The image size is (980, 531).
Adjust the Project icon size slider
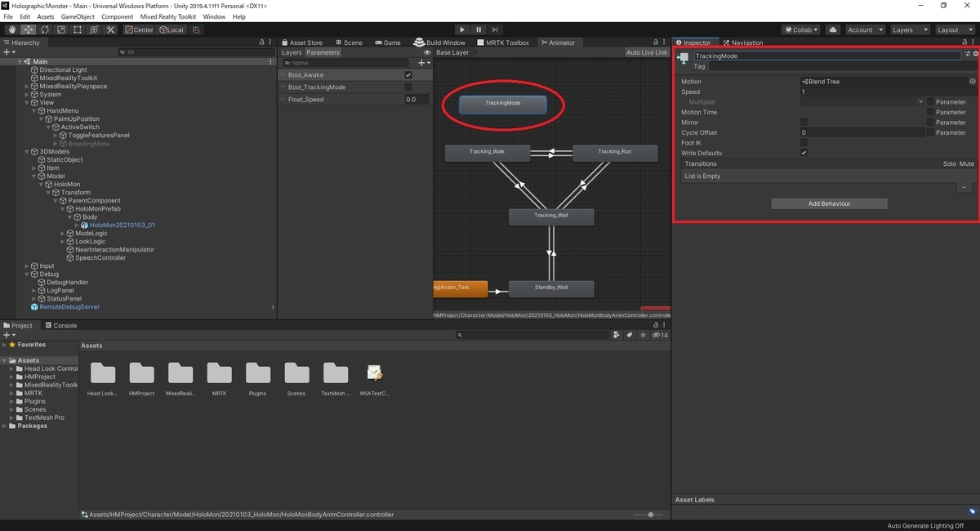coord(650,515)
